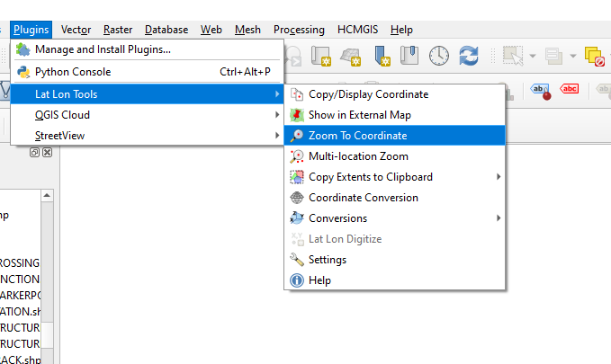Click the Temporal Controller clock icon

coord(438,57)
